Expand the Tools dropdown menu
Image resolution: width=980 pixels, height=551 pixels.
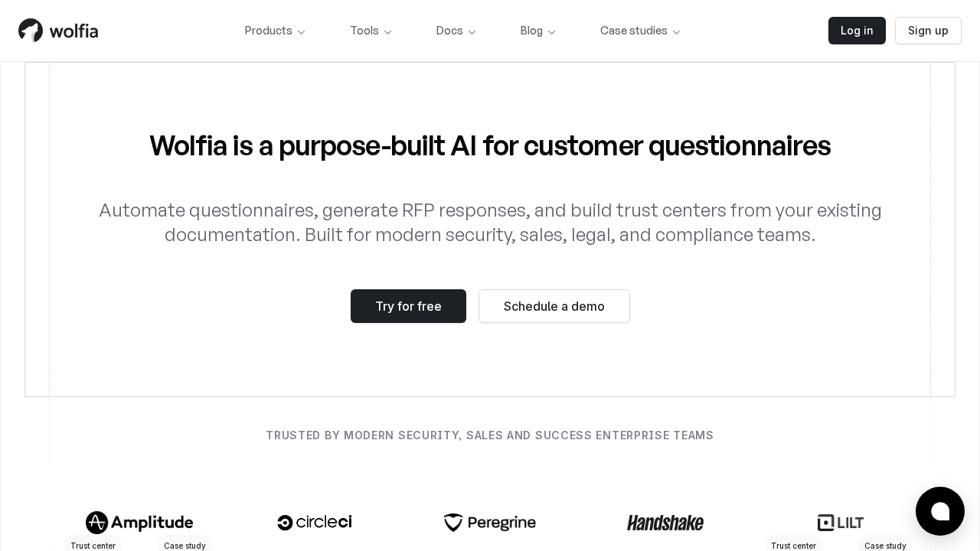pos(371,31)
